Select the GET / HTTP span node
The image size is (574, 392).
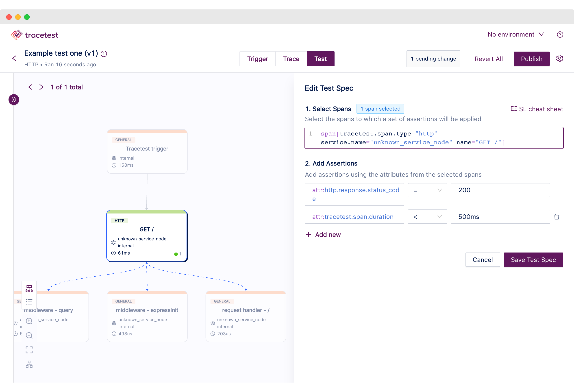147,236
